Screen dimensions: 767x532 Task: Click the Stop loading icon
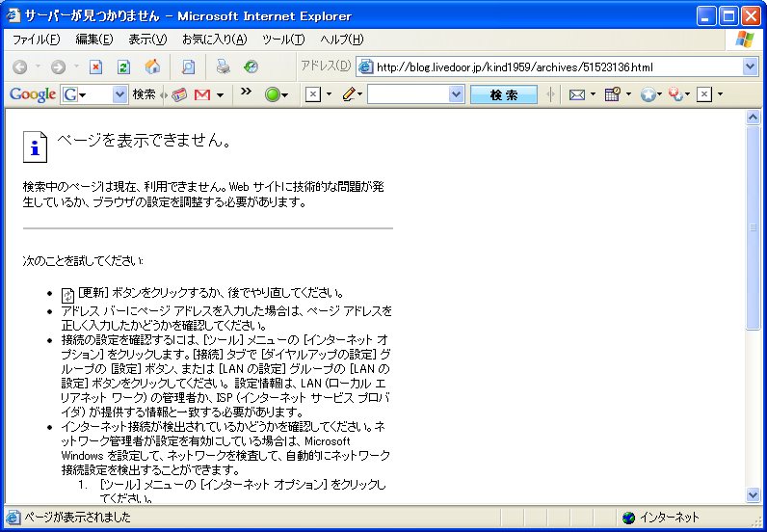(x=96, y=66)
